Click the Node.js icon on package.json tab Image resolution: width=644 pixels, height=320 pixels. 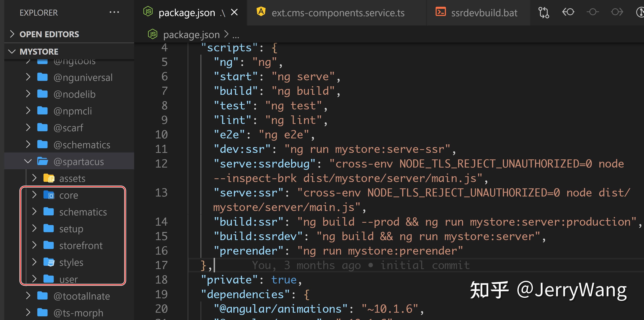(x=148, y=12)
